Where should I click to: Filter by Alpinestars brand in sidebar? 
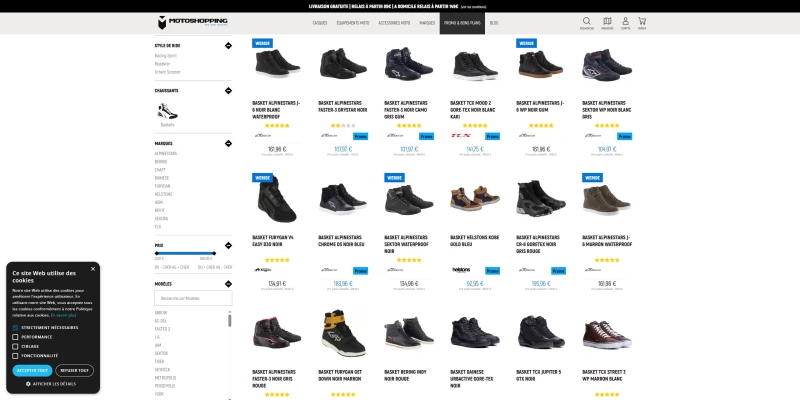pos(166,154)
